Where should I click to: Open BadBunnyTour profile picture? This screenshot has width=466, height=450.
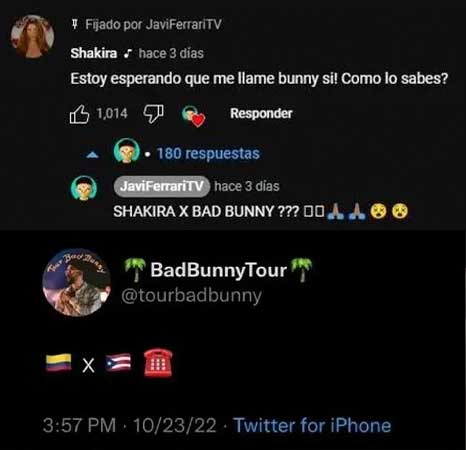tap(76, 282)
